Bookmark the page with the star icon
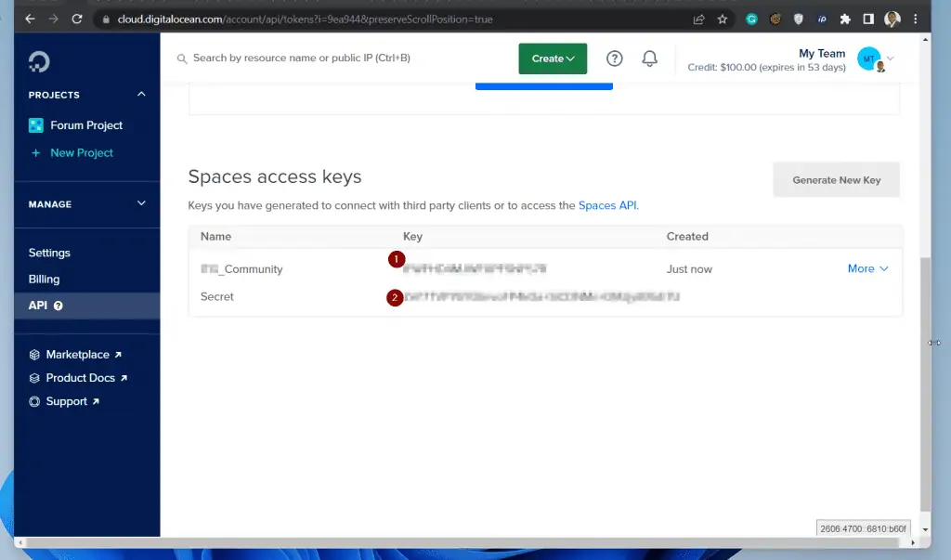Image resolution: width=951 pixels, height=560 pixels. coord(723,20)
